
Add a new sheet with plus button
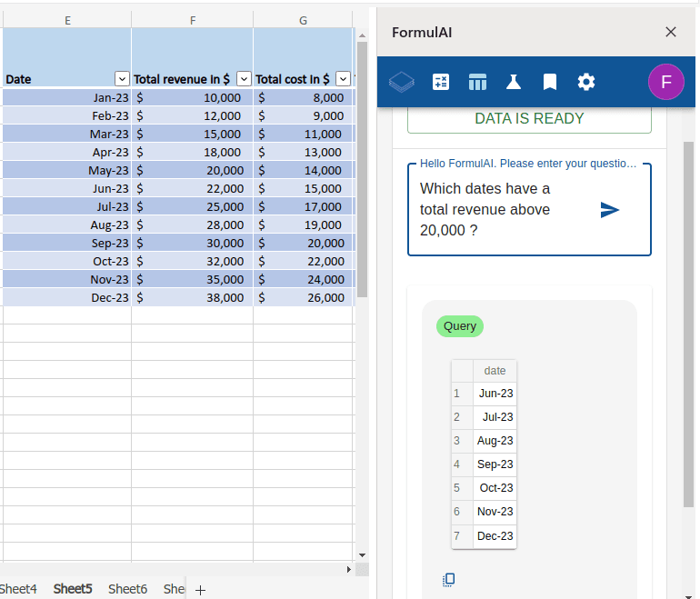[201, 590]
